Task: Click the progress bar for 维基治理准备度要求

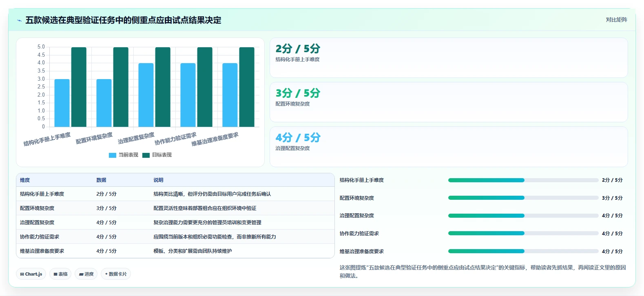Action: [523, 251]
